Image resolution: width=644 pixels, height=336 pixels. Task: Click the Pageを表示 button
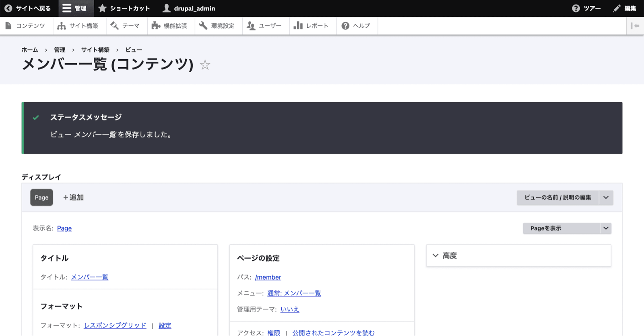pyautogui.click(x=561, y=228)
